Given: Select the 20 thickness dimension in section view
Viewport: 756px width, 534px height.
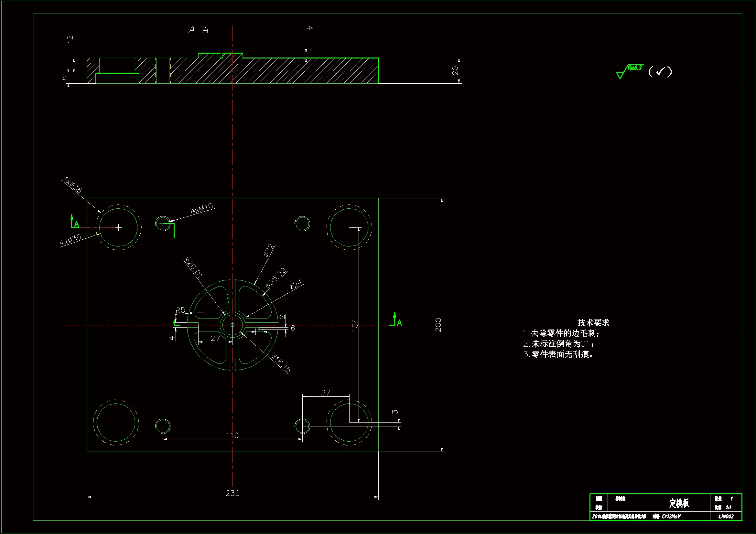Looking at the screenshot, I should point(455,70).
